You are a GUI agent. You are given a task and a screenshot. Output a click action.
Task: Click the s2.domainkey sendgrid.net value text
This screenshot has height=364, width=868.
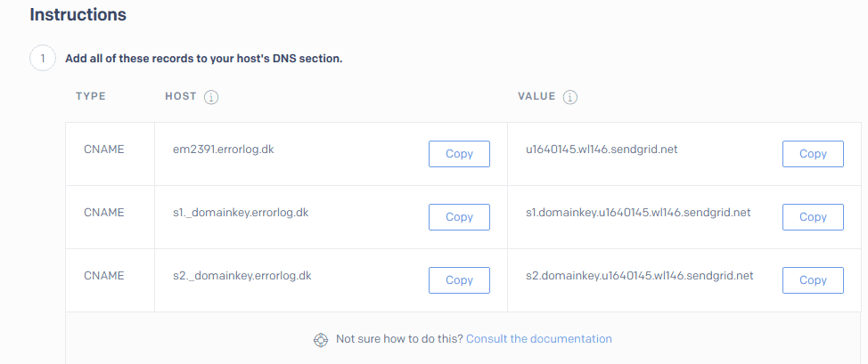pyautogui.click(x=639, y=276)
